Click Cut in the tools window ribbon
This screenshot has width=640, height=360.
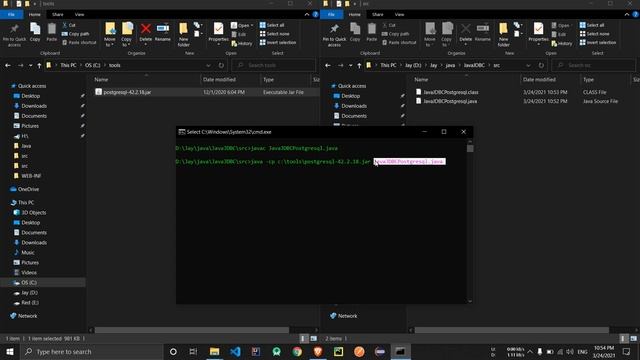tap(69, 25)
